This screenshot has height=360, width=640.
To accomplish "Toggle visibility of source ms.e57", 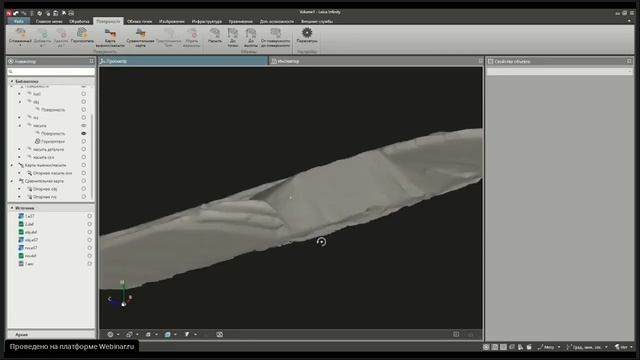I will (89, 248).
